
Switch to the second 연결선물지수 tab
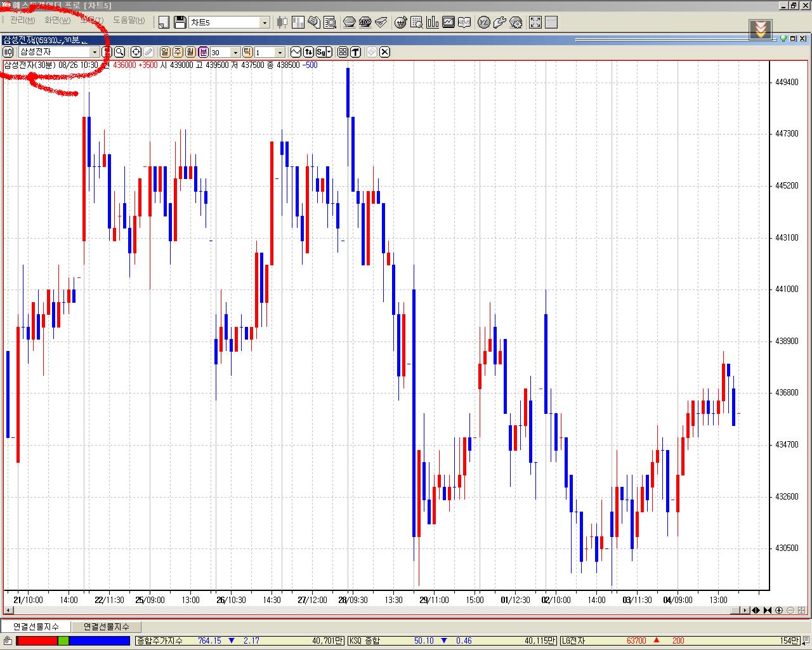[x=106, y=627]
